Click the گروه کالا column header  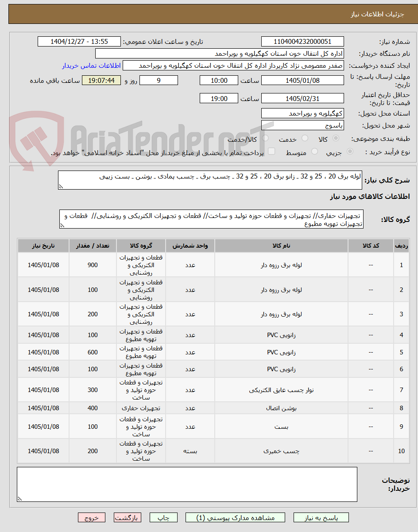pos(141,245)
